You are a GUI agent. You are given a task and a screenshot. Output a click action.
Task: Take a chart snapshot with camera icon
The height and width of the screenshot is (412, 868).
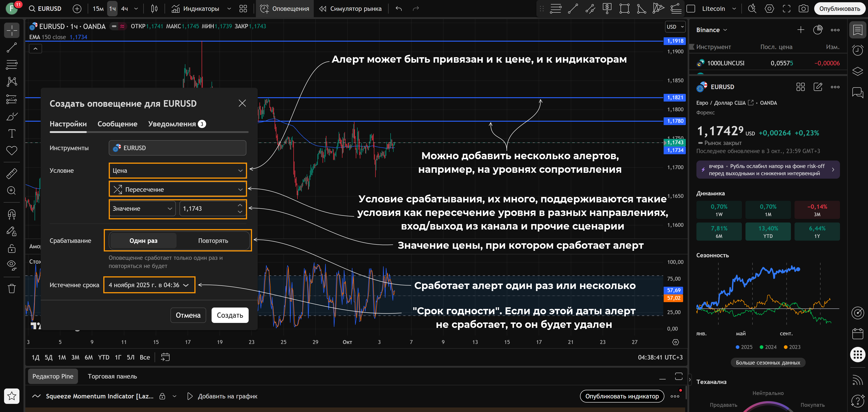[803, 9]
